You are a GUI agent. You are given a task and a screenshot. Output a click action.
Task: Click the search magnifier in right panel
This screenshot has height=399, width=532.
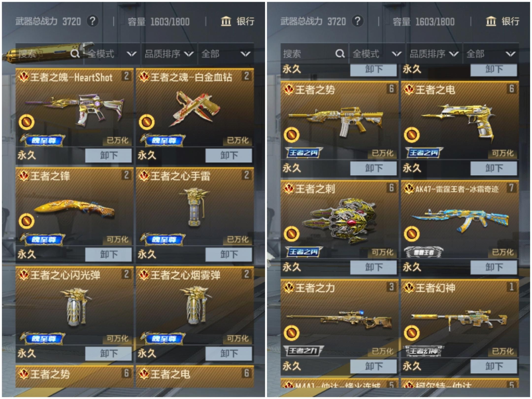[340, 53]
